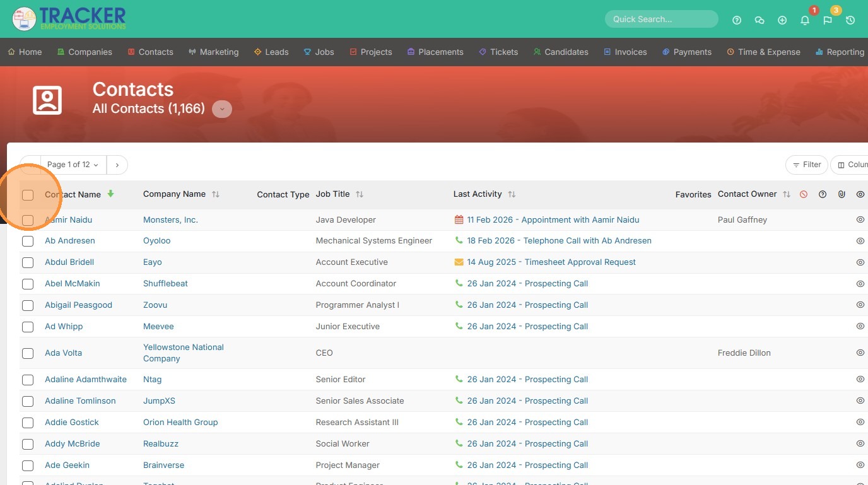868x485 pixels.
Task: Click the quick add plus icon
Action: (x=782, y=20)
